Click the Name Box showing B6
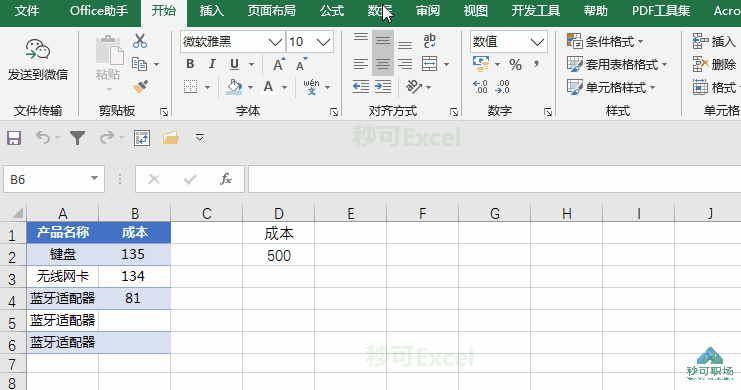The width and height of the screenshot is (741, 390). [54, 179]
